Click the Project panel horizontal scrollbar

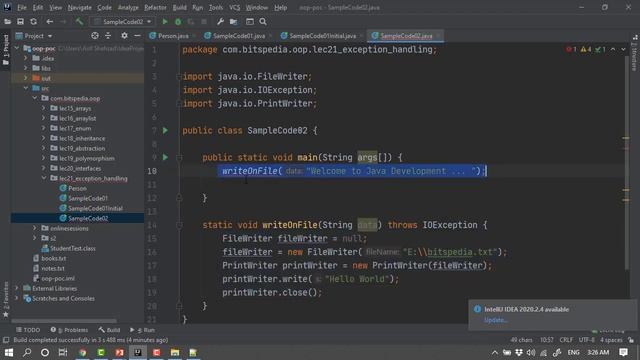(64, 321)
